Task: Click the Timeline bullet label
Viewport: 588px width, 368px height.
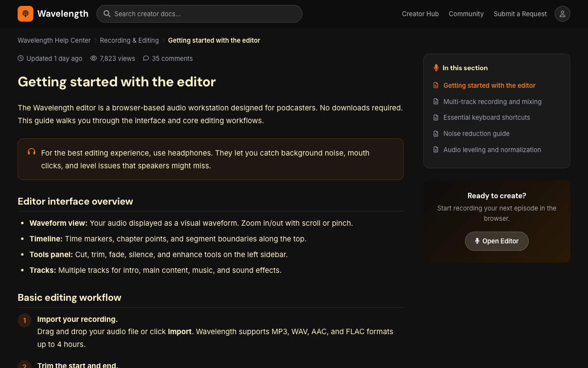Action: point(46,238)
